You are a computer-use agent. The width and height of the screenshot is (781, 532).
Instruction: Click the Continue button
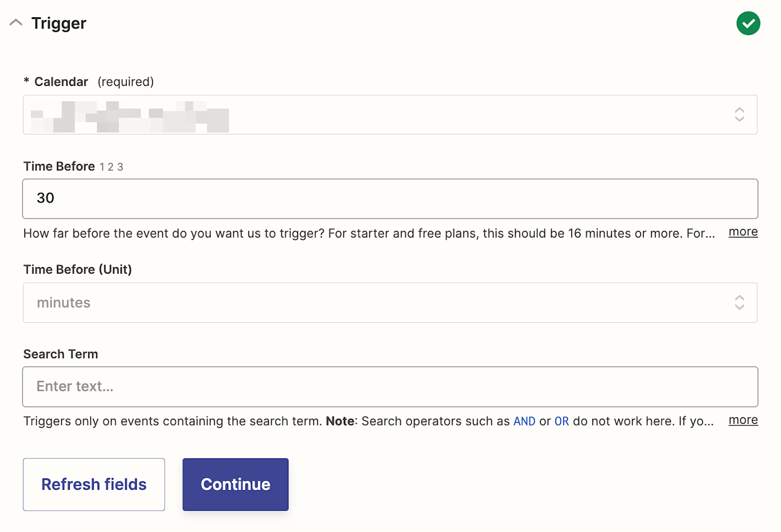tap(235, 485)
